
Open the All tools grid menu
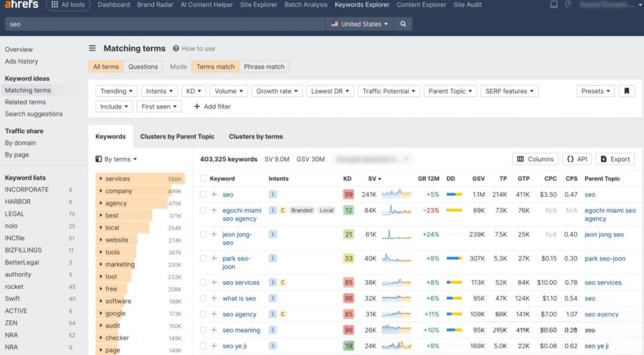coord(68,5)
